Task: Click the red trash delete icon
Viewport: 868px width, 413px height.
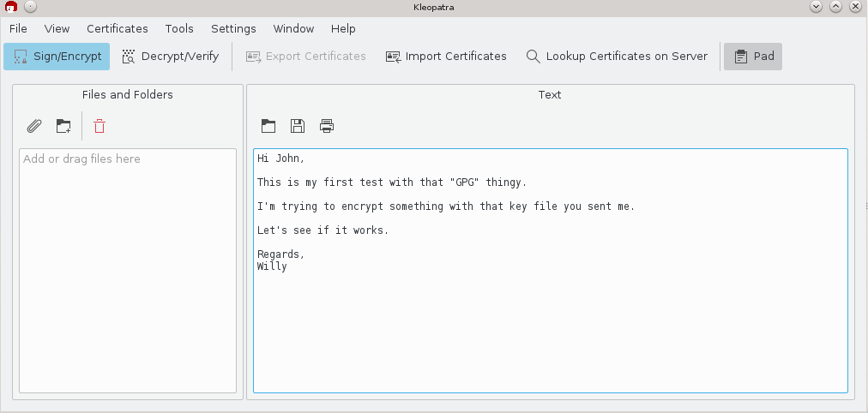Action: point(99,127)
